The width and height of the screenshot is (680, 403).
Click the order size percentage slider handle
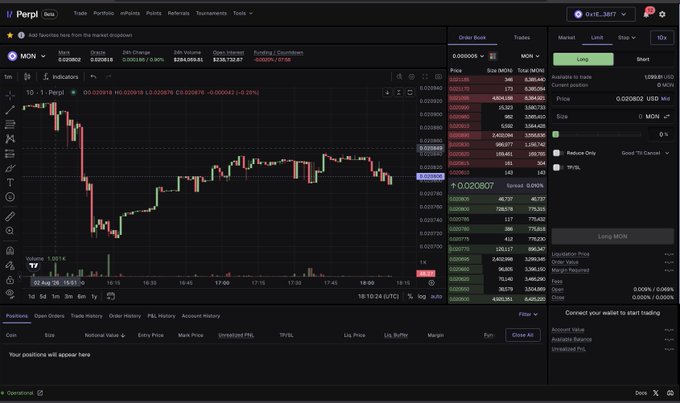click(556, 134)
